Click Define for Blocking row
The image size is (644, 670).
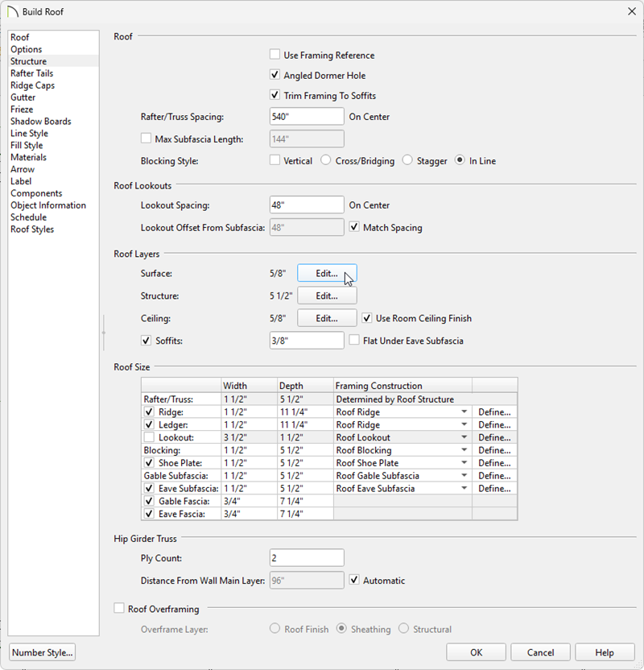[x=494, y=450]
